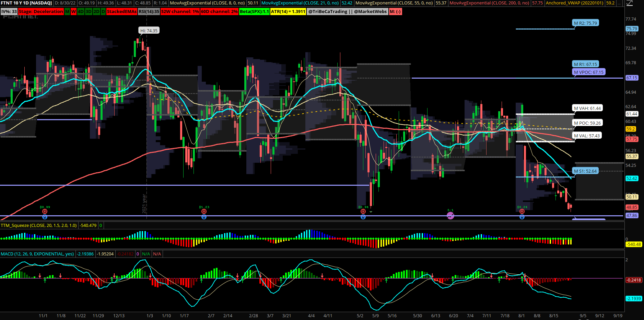Click the M R2: 75.79 level bubble
The height and width of the screenshot is (320, 644).
coord(586,23)
